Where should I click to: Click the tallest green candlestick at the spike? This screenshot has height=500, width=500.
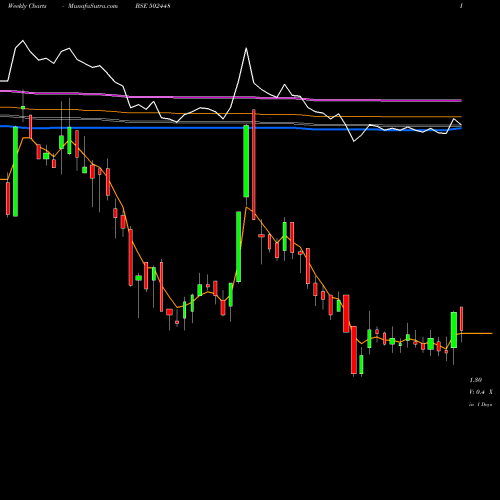tap(246, 161)
